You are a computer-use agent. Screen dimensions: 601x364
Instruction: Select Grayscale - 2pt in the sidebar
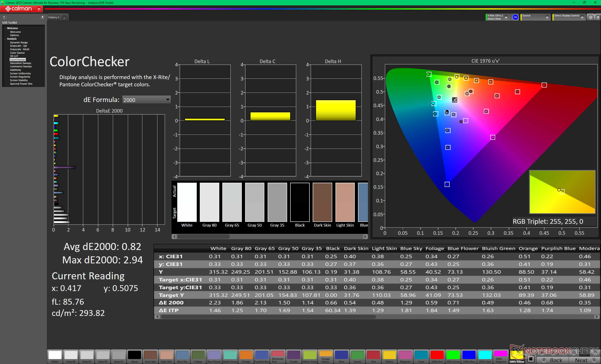(18, 46)
